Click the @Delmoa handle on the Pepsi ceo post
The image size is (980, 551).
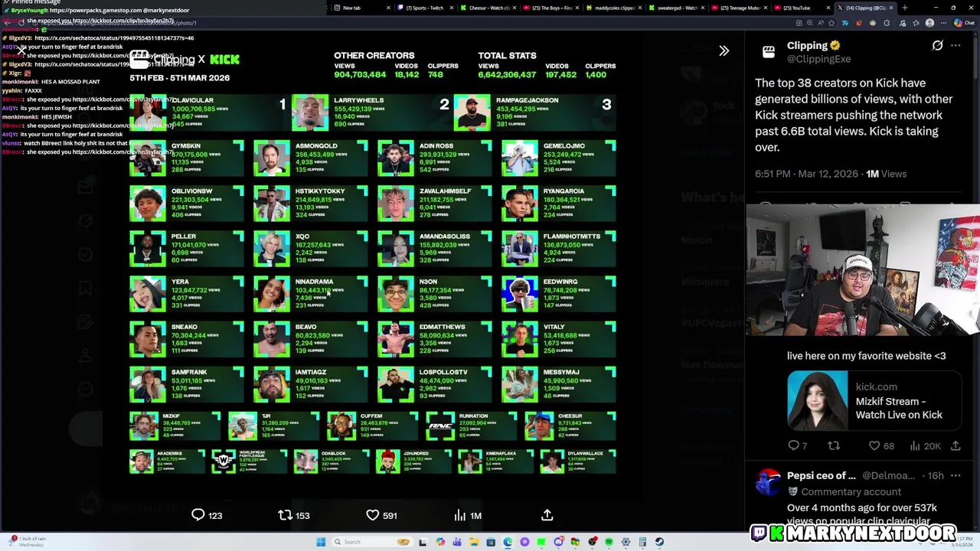point(888,475)
